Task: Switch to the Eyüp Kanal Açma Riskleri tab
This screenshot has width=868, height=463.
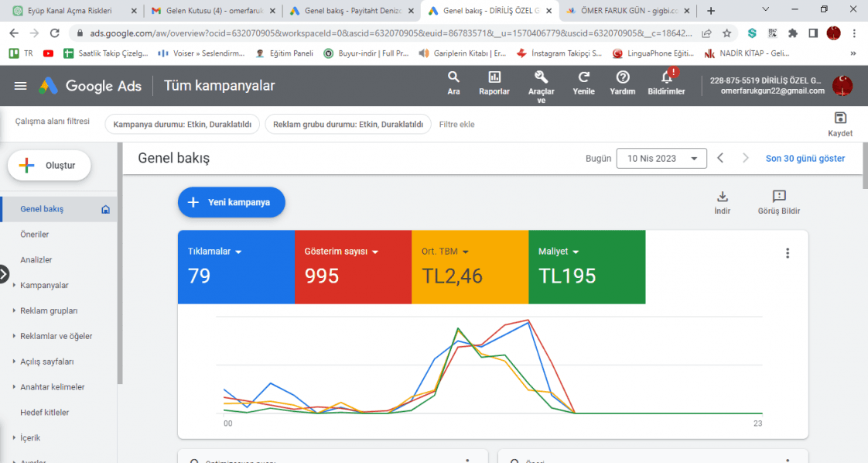Action: tap(75, 11)
